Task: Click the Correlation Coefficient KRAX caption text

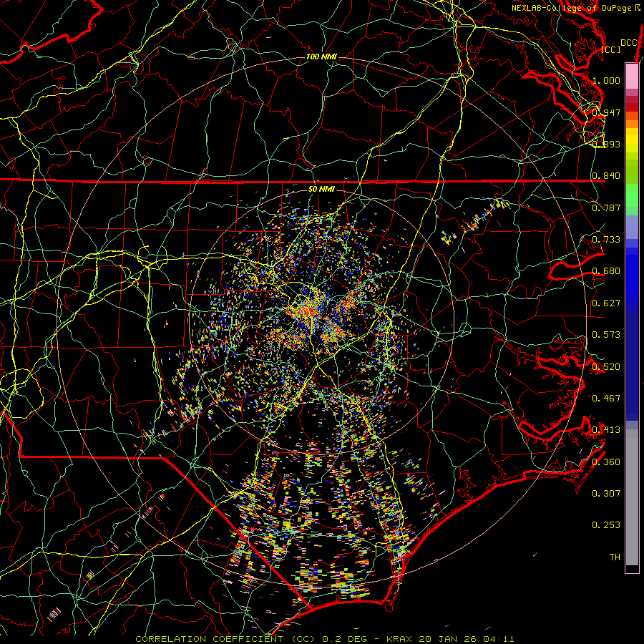Action: tap(324, 639)
